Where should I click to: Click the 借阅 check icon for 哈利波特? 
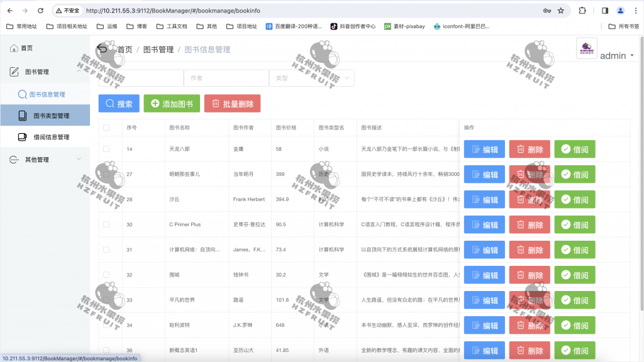[567, 325]
